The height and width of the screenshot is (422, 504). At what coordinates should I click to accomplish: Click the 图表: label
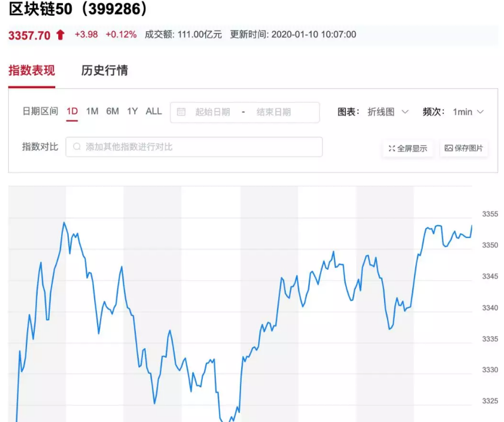348,112
